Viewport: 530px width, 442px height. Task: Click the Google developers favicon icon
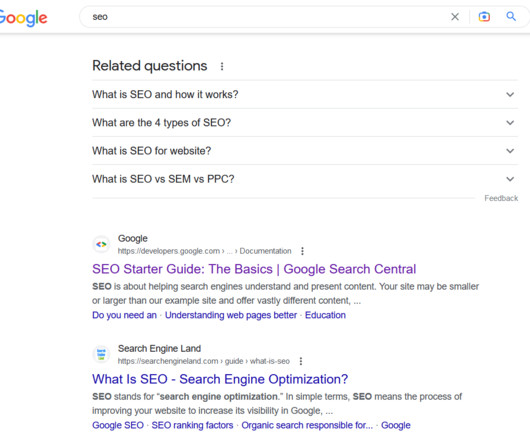click(x=101, y=244)
